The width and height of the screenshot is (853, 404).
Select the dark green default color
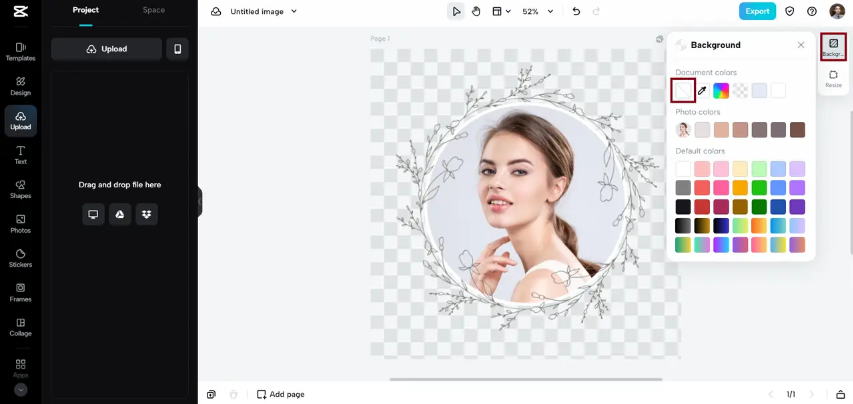coord(759,207)
